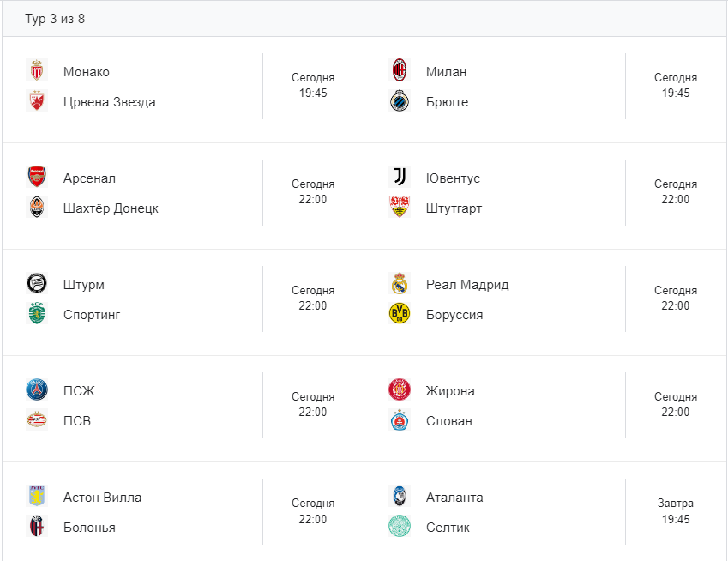The image size is (728, 561).
Task: Click the Milan club crest icon
Action: [x=399, y=71]
